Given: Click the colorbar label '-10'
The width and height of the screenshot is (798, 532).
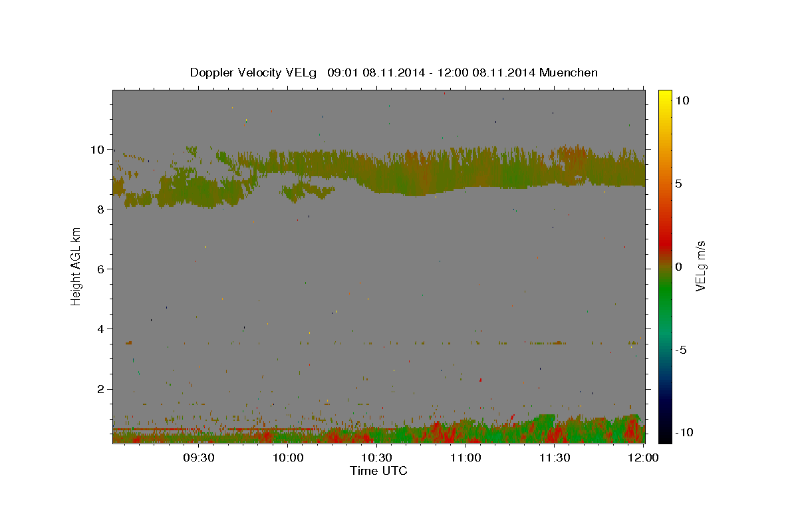Looking at the screenshot, I should coord(684,432).
